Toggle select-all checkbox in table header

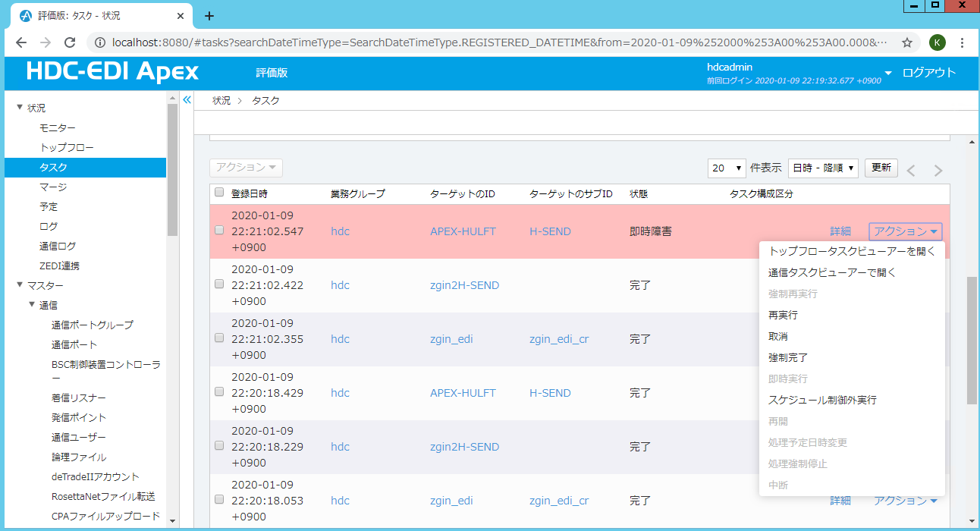219,193
